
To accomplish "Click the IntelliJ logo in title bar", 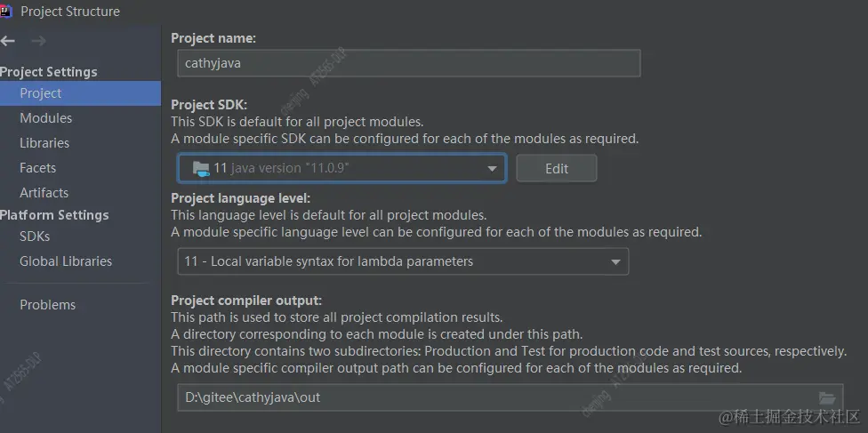I will pyautogui.click(x=6, y=11).
